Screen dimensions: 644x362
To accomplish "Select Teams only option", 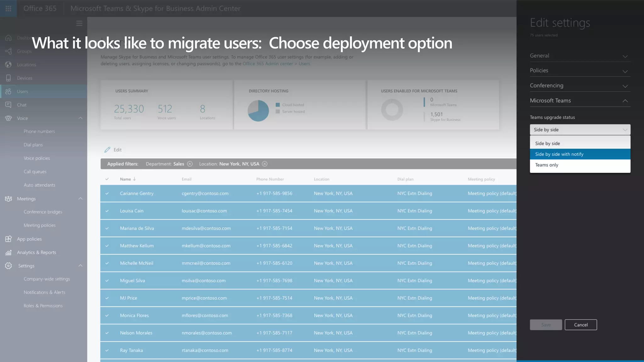I will [580, 165].
